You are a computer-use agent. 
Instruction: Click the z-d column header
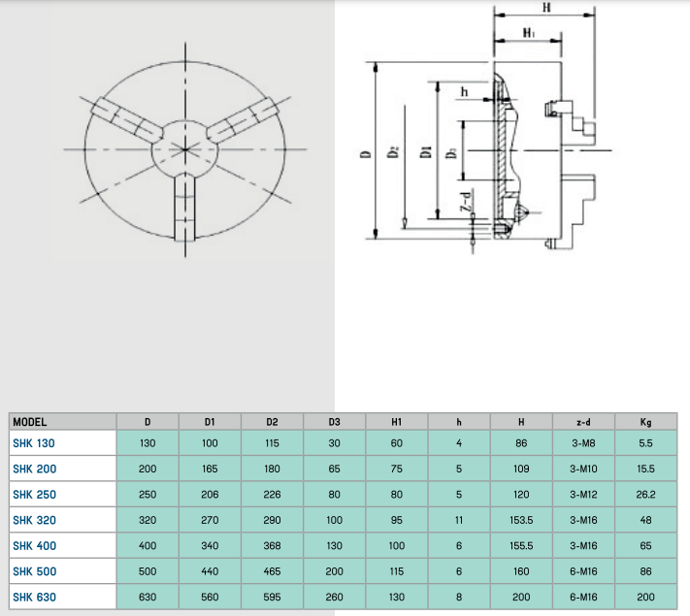pos(583,422)
